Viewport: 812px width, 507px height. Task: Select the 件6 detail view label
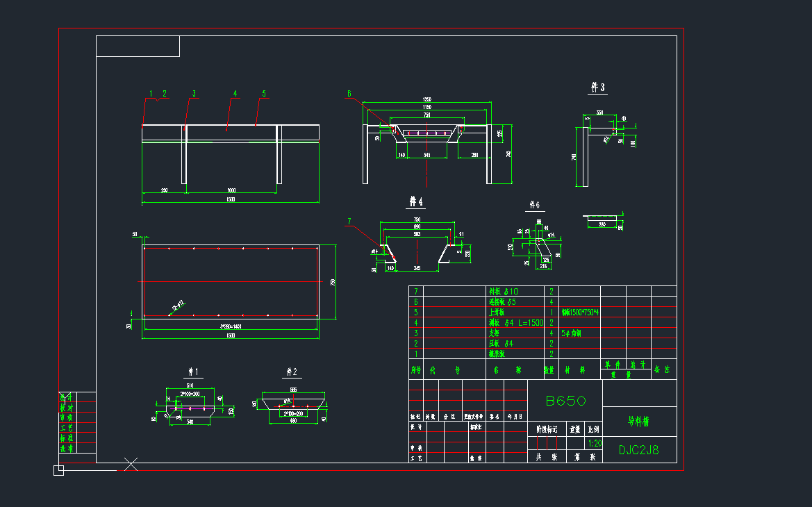533,205
